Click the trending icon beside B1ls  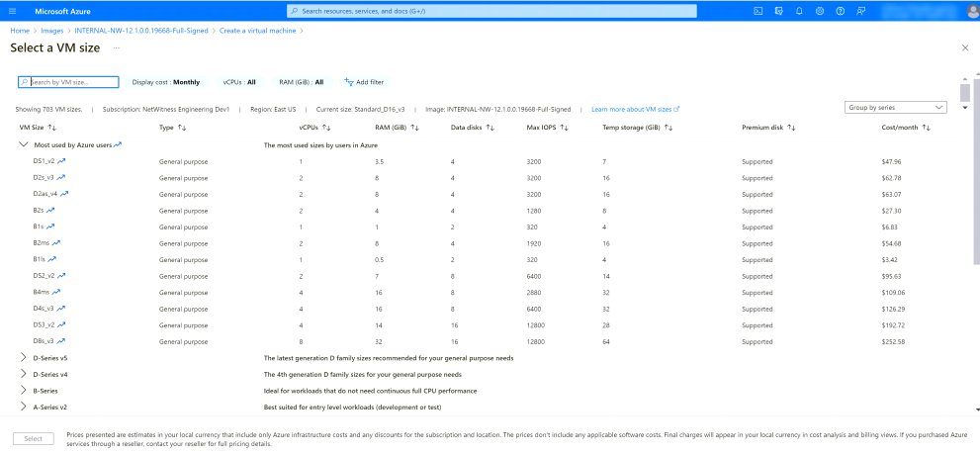point(52,259)
